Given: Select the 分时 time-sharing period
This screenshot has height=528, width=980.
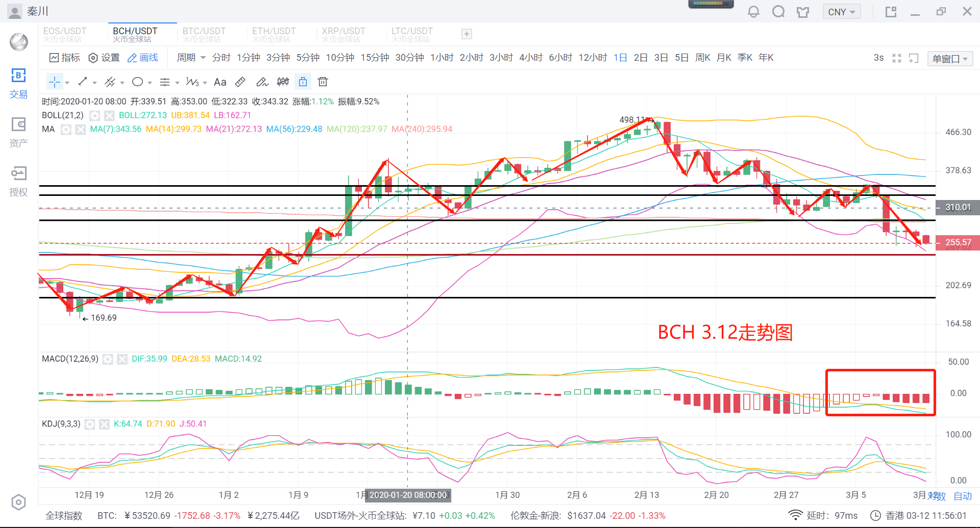Looking at the screenshot, I should [222, 58].
